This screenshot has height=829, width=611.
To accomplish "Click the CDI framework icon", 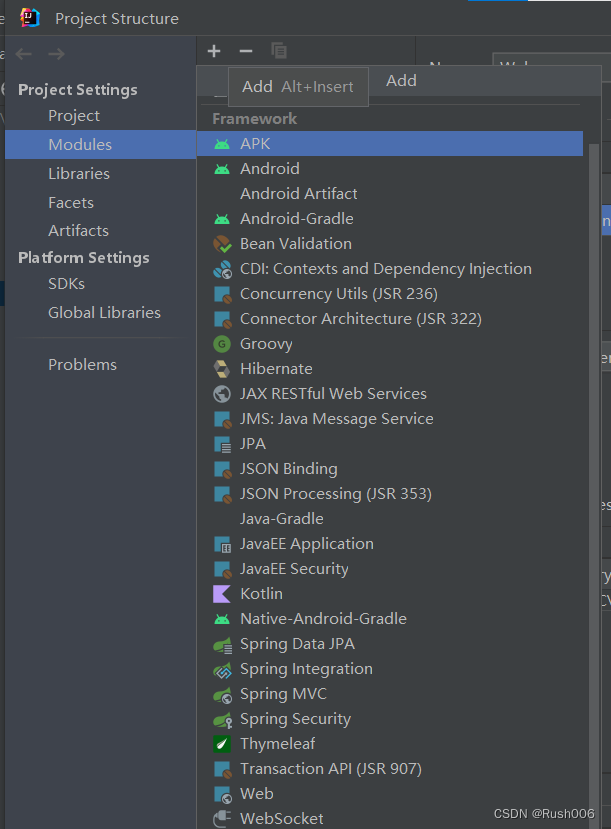I will coord(222,269).
